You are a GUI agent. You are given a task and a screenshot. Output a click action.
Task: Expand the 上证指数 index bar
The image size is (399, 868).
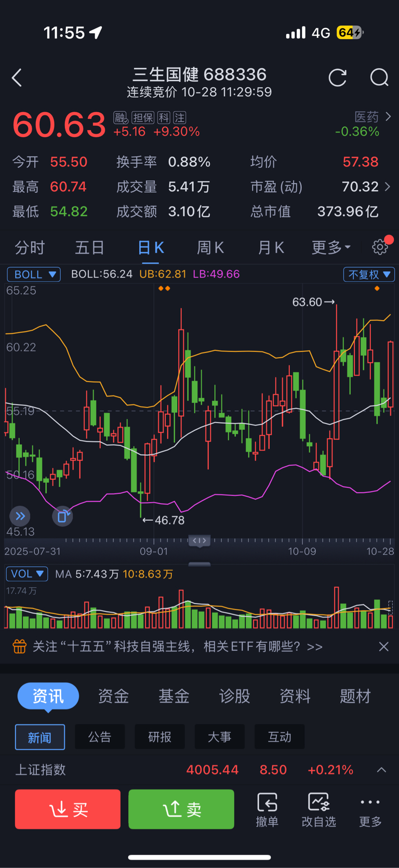381,770
